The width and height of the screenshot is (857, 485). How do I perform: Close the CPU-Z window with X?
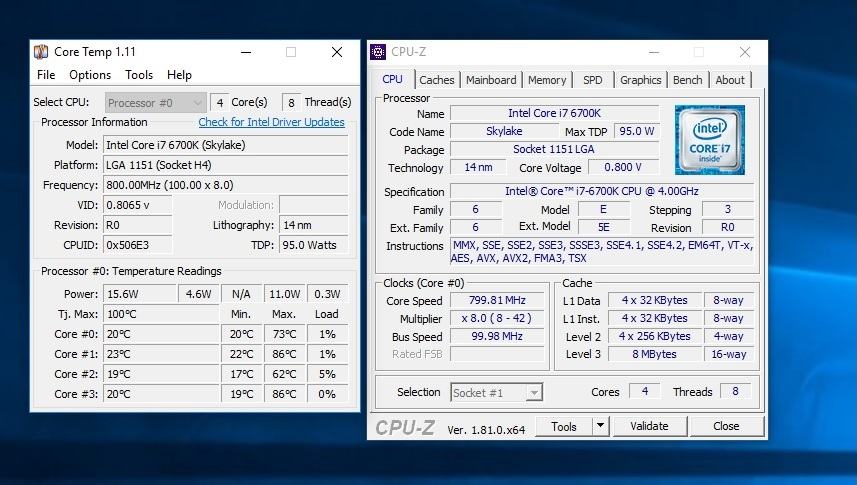pyautogui.click(x=744, y=52)
